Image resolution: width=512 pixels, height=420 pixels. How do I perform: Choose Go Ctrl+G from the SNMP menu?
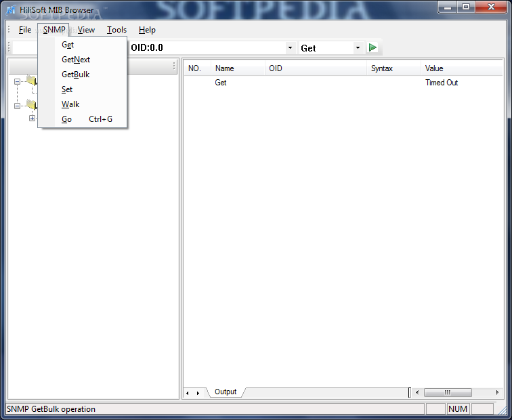click(x=83, y=119)
